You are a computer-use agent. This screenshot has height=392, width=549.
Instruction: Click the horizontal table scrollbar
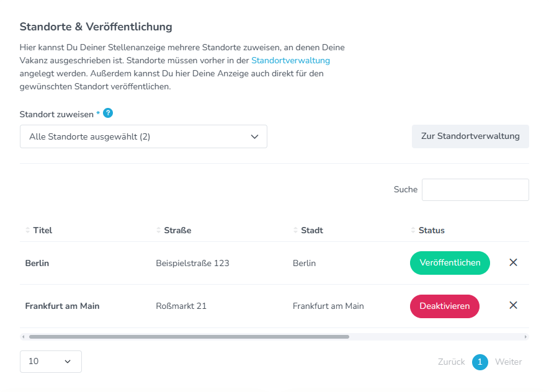tap(189, 337)
